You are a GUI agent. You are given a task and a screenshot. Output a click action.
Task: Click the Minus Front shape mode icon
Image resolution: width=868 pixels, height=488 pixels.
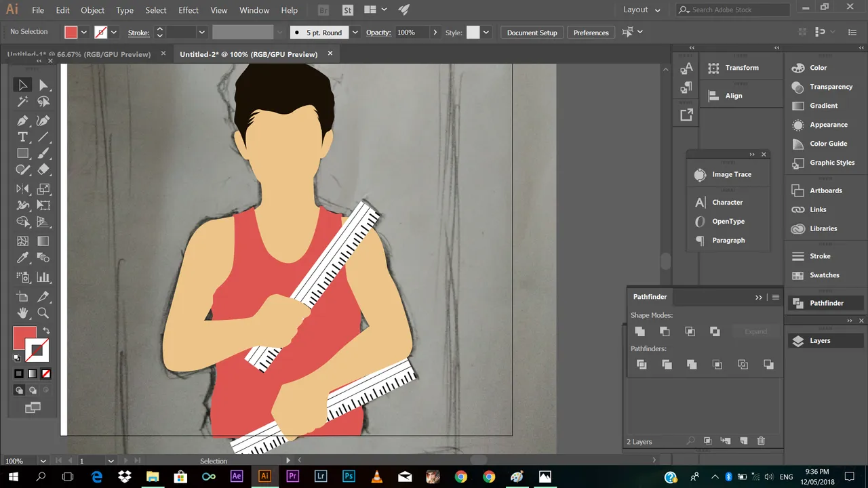click(x=665, y=331)
